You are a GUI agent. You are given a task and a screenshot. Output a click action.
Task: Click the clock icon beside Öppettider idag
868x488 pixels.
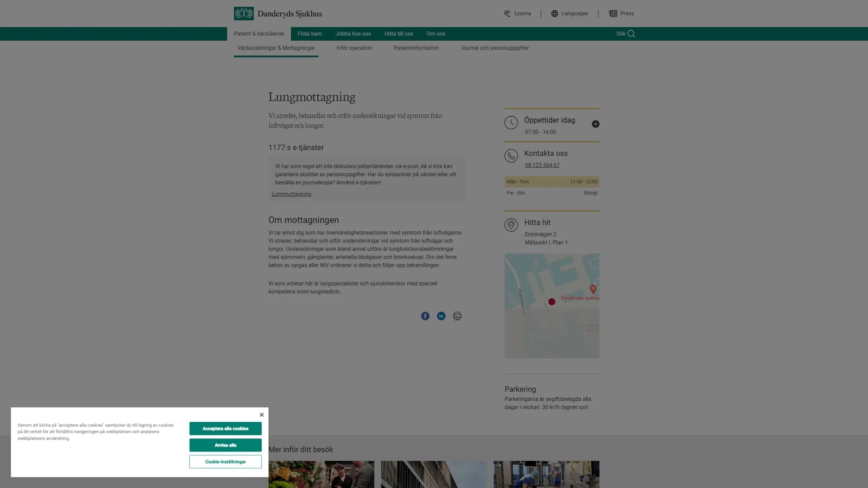511,123
